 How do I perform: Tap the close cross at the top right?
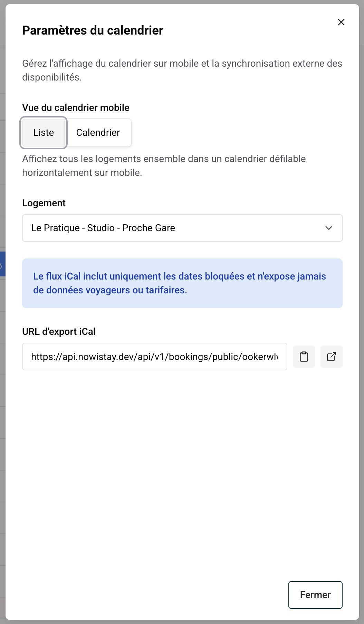[341, 22]
